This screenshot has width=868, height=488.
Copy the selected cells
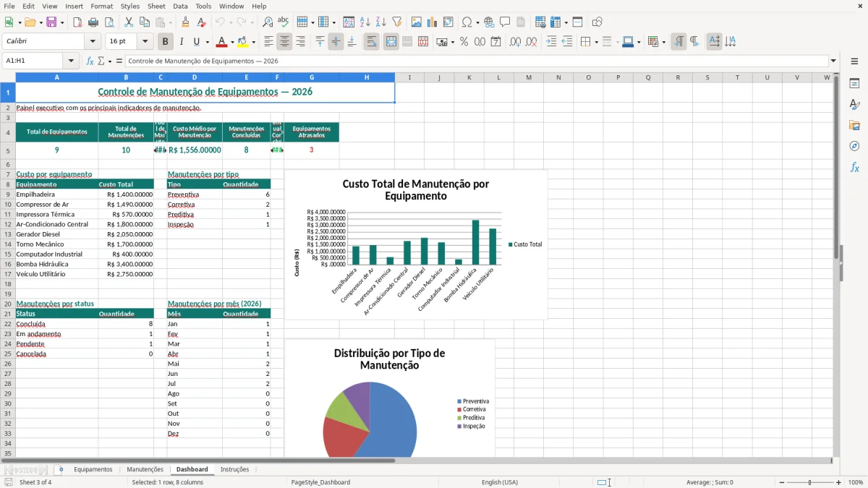coord(145,22)
